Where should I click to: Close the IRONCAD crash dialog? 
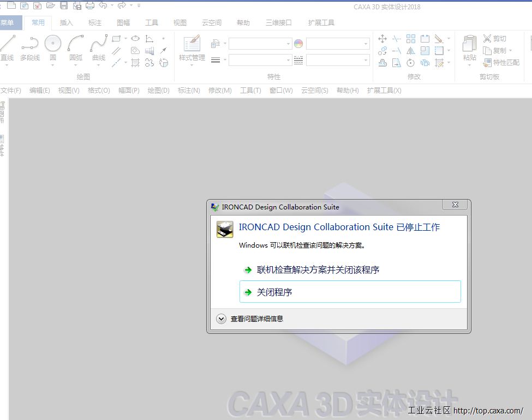coord(455,205)
